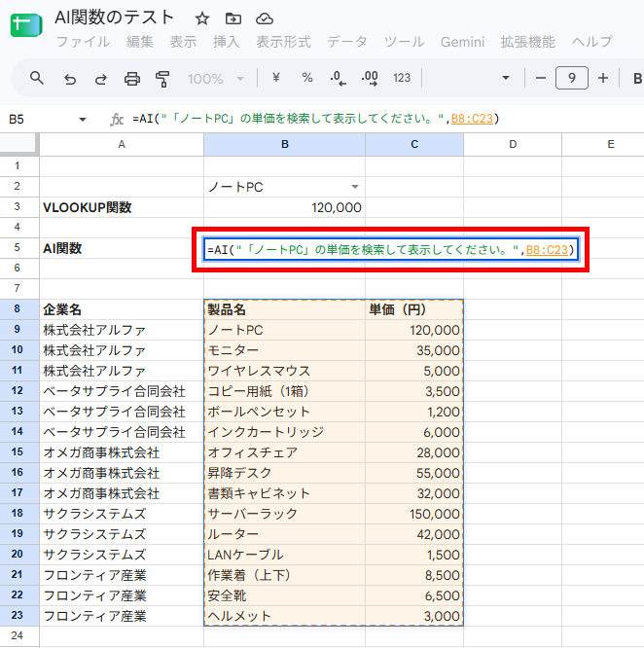Click the font size field showing 9
Image resolution: width=644 pixels, height=648 pixels.
572,78
